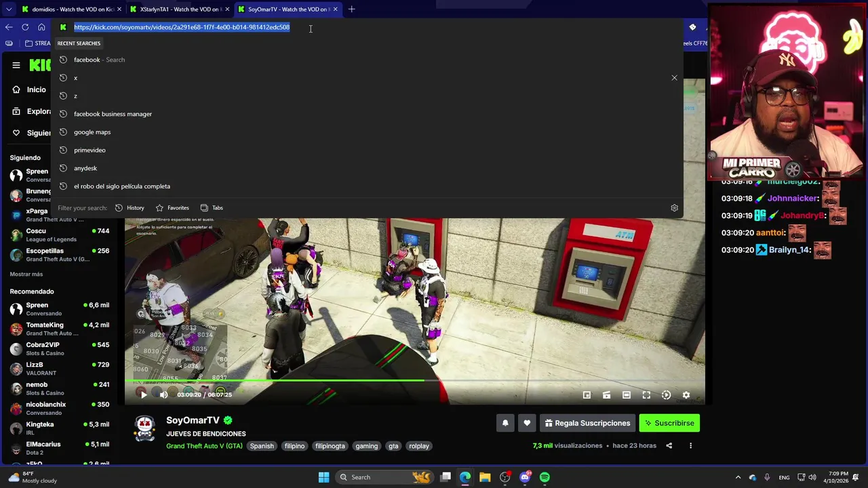Select facebook business manager suggestion
The image size is (868, 488).
(x=366, y=114)
